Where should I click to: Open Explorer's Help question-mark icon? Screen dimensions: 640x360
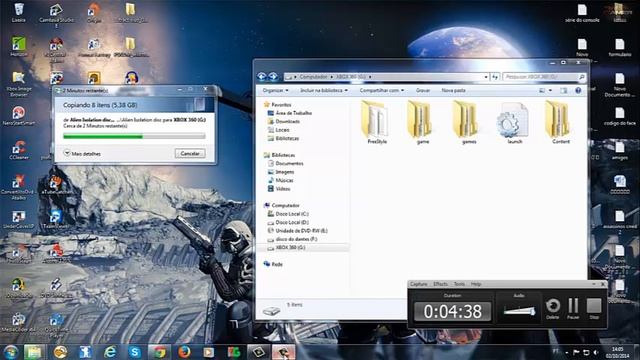click(x=578, y=91)
